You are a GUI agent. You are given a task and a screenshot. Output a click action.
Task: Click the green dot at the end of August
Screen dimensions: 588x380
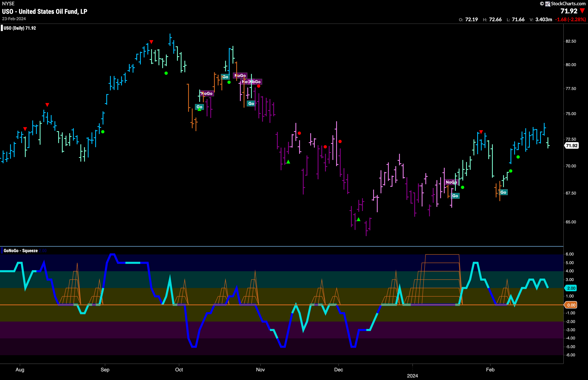(103, 132)
